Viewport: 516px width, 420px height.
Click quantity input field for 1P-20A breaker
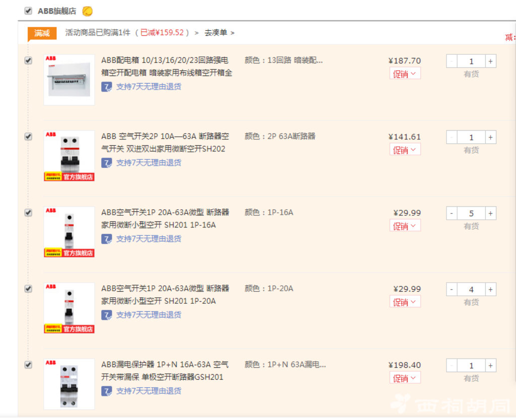click(471, 289)
